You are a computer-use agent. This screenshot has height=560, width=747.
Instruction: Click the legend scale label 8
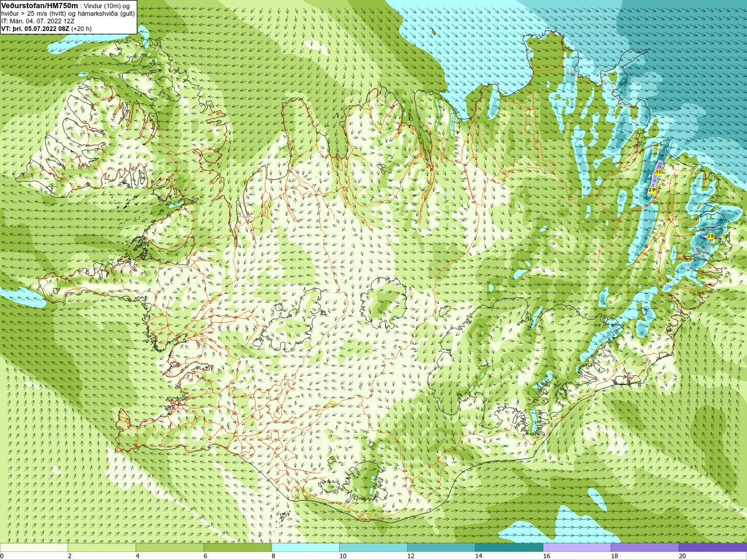click(273, 556)
